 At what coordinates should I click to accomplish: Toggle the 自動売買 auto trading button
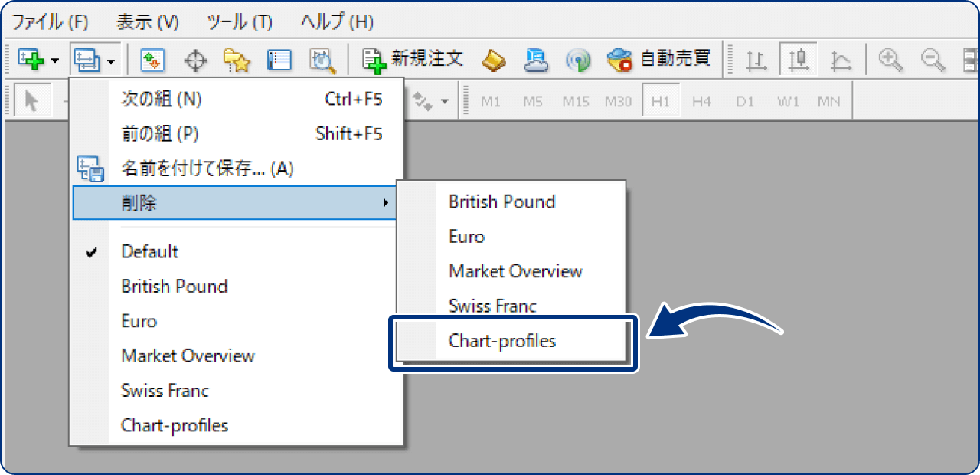(x=659, y=59)
